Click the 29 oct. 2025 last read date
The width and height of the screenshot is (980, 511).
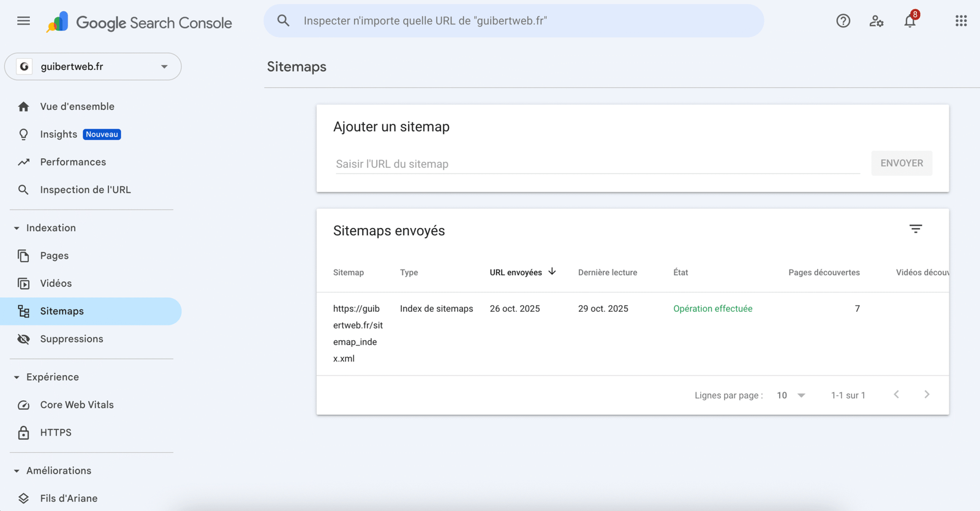click(x=603, y=309)
